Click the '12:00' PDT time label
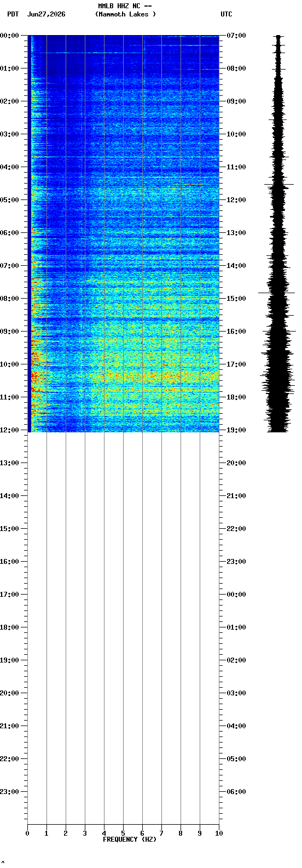302x868 pixels. click(9, 430)
